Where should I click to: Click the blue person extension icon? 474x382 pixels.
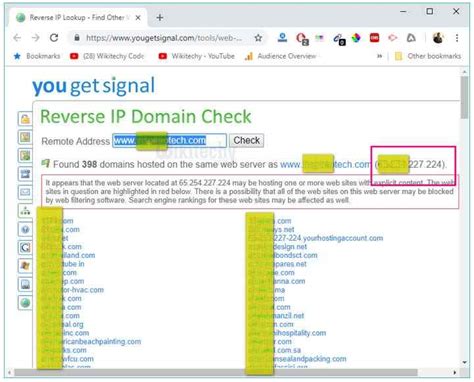pyautogui.click(x=282, y=38)
